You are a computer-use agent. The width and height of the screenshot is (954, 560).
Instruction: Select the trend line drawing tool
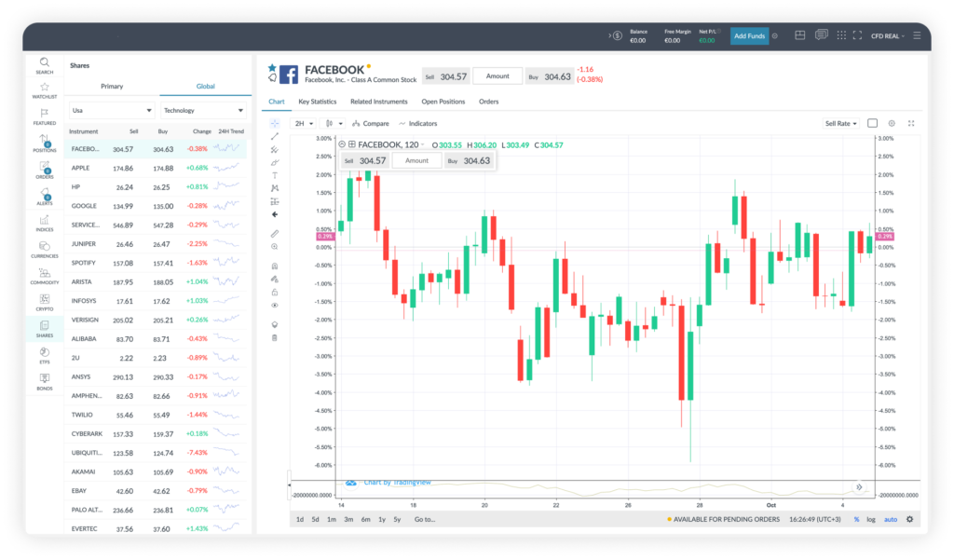275,136
